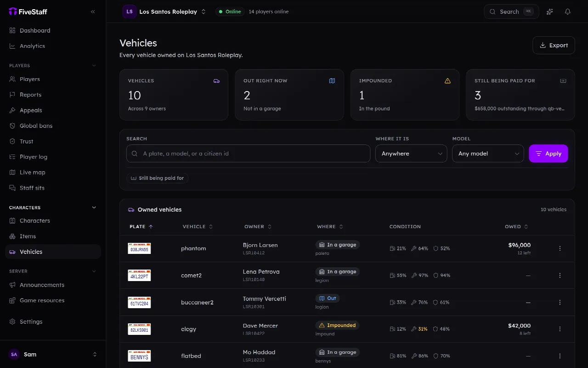
Task: Open the Sam account menu
Action: click(x=53, y=354)
